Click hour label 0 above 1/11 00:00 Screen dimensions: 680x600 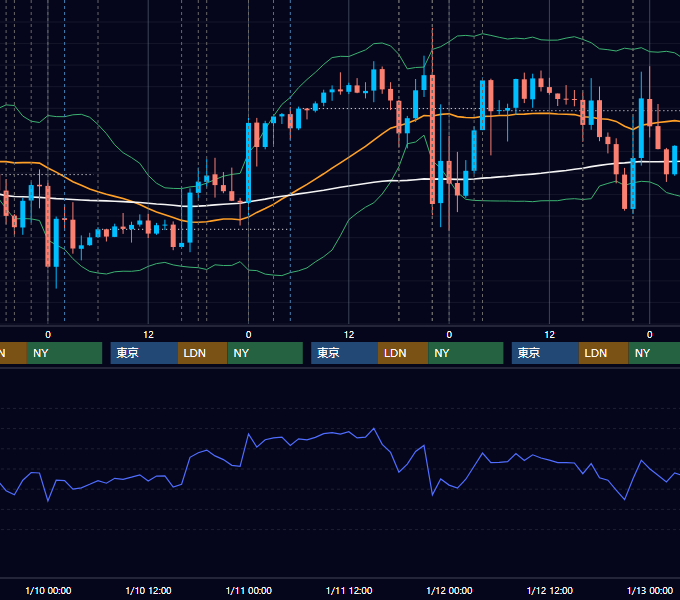(x=248, y=335)
